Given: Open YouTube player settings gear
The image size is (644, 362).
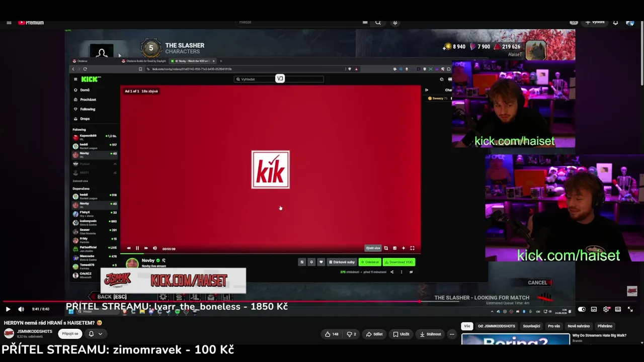Looking at the screenshot, I should coord(606,309).
